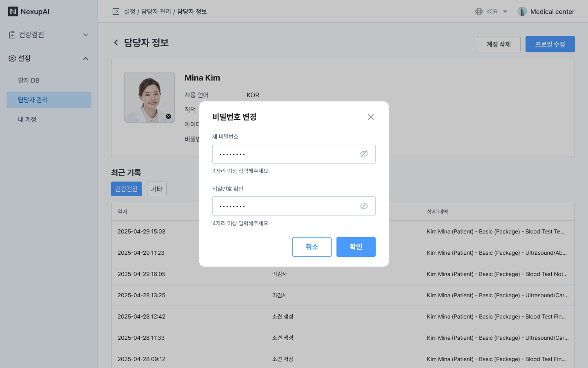
Task: Click the health checkup clipboard icon
Action: (x=12, y=35)
